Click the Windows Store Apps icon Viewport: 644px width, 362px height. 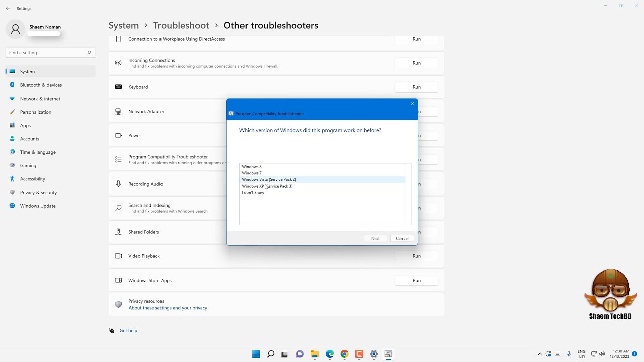point(118,280)
